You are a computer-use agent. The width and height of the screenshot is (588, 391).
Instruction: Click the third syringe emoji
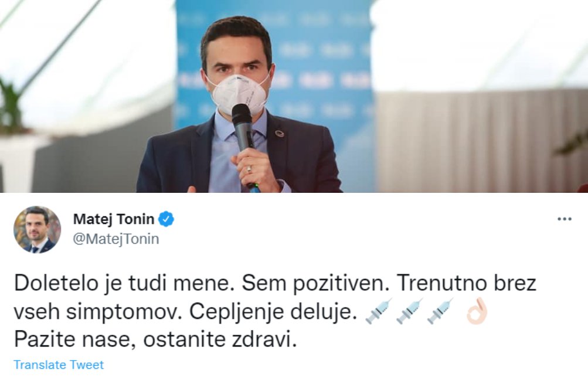pos(441,311)
